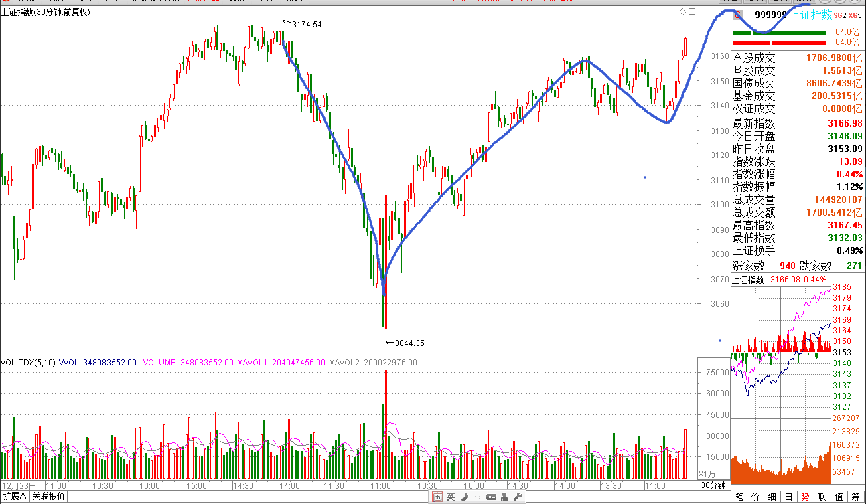Image resolution: width=866 pixels, height=504 pixels.
Task: Toggle the side panel layout icon
Action: [692, 12]
